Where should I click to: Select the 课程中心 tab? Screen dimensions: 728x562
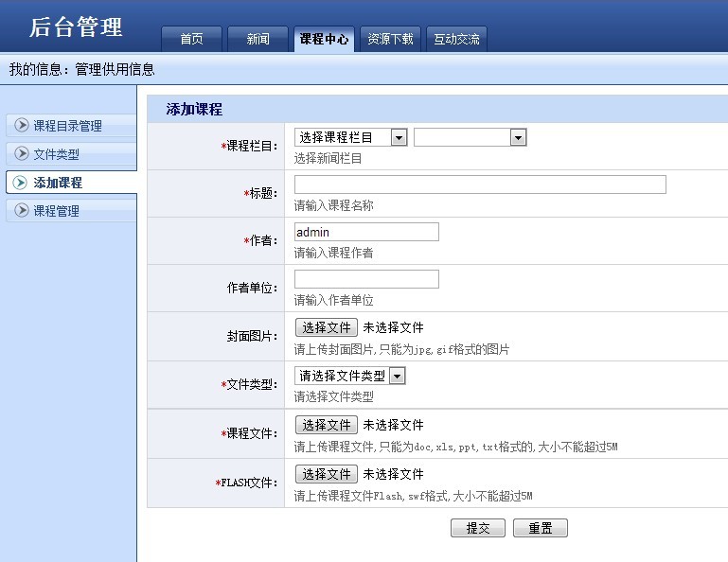tap(324, 39)
